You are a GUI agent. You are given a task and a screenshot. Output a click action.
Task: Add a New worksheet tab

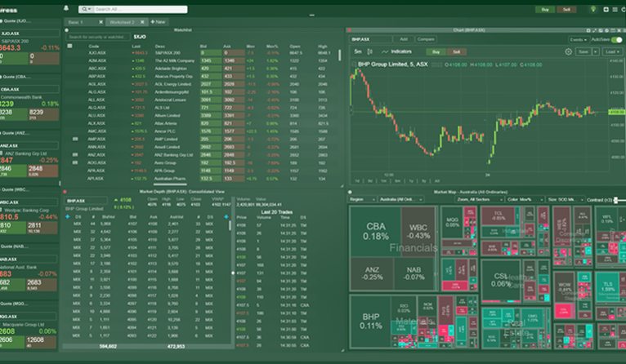(158, 22)
